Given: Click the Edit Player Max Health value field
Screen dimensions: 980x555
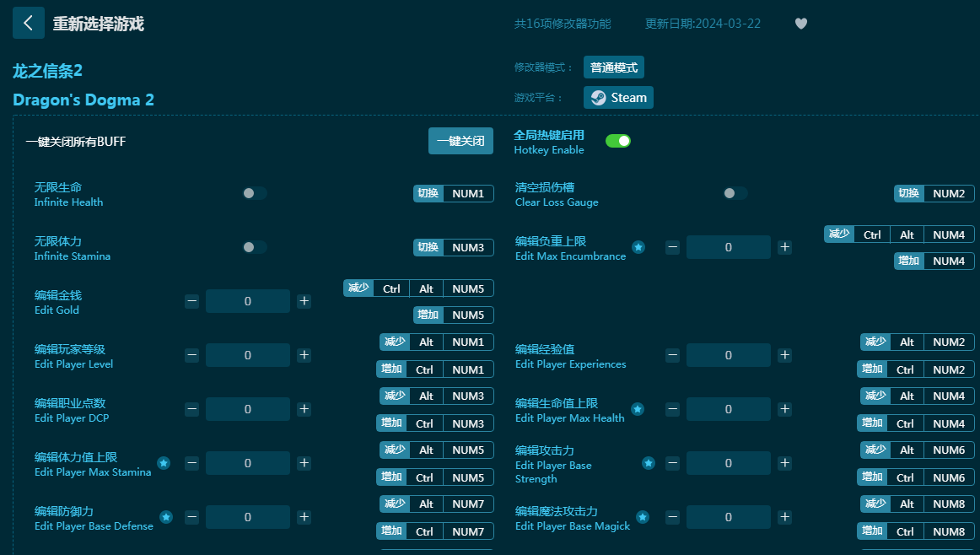Looking at the screenshot, I should click(728, 409).
